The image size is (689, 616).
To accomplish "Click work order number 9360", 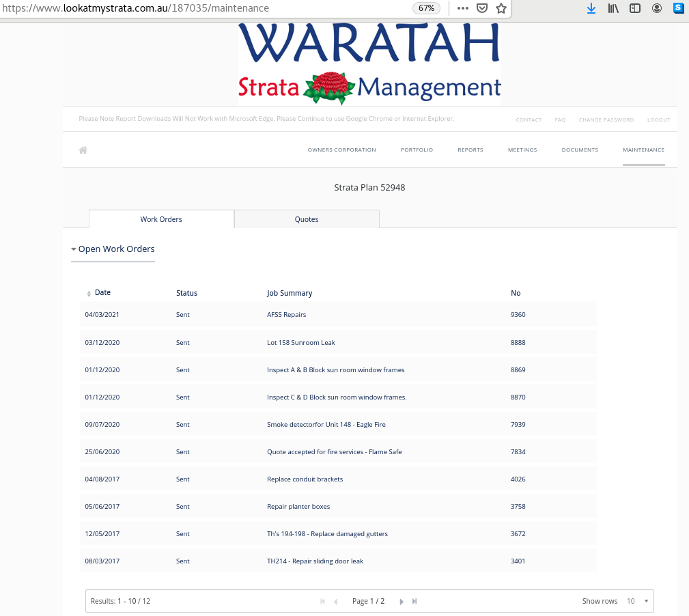I will (518, 315).
